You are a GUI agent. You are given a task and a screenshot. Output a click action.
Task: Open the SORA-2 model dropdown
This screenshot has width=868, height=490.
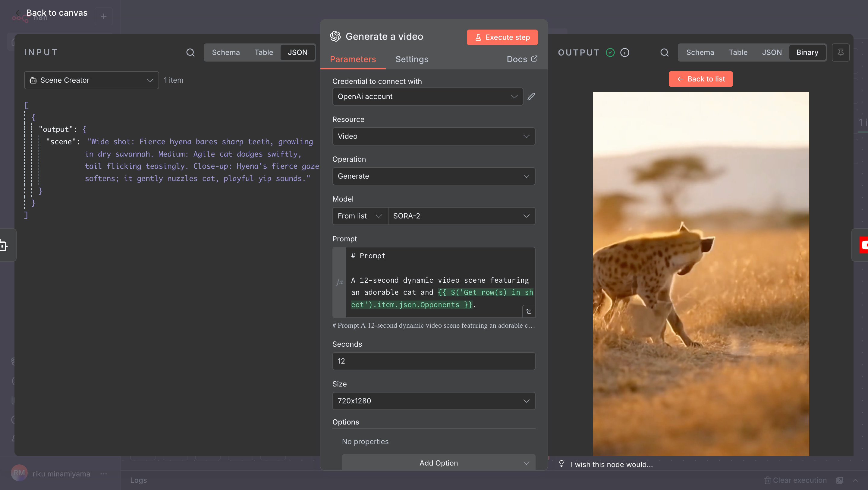click(x=461, y=216)
